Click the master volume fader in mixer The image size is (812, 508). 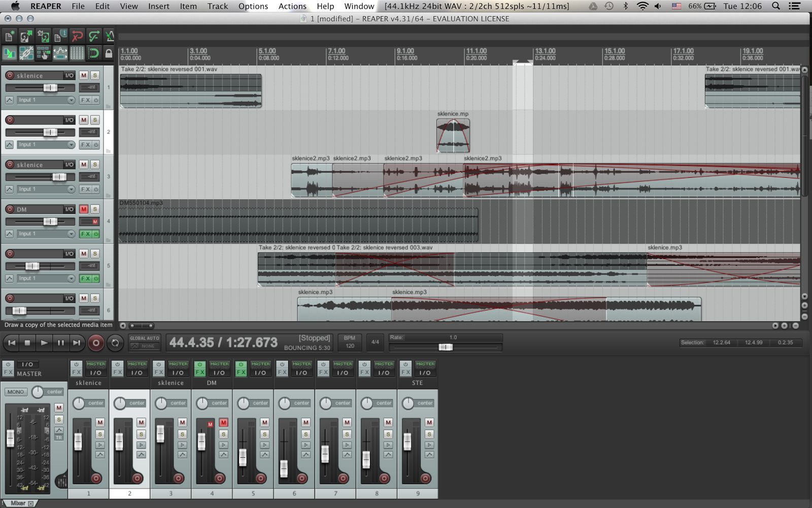pos(10,438)
